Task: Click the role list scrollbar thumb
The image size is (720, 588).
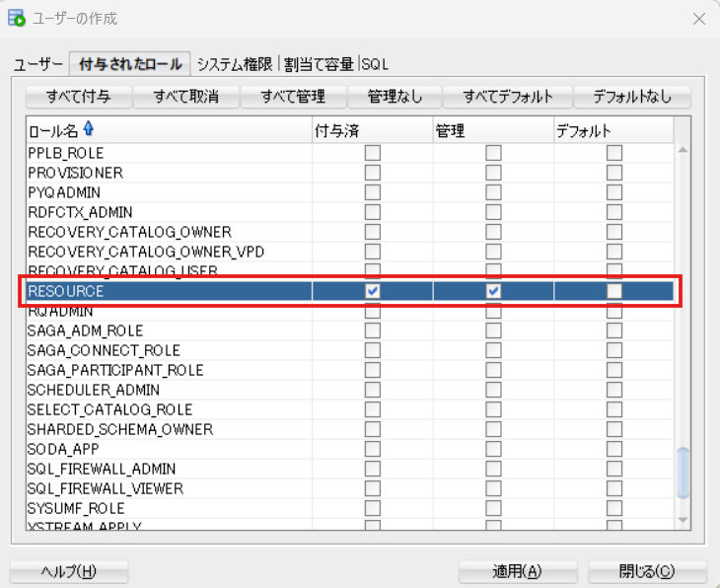Action: (x=683, y=473)
